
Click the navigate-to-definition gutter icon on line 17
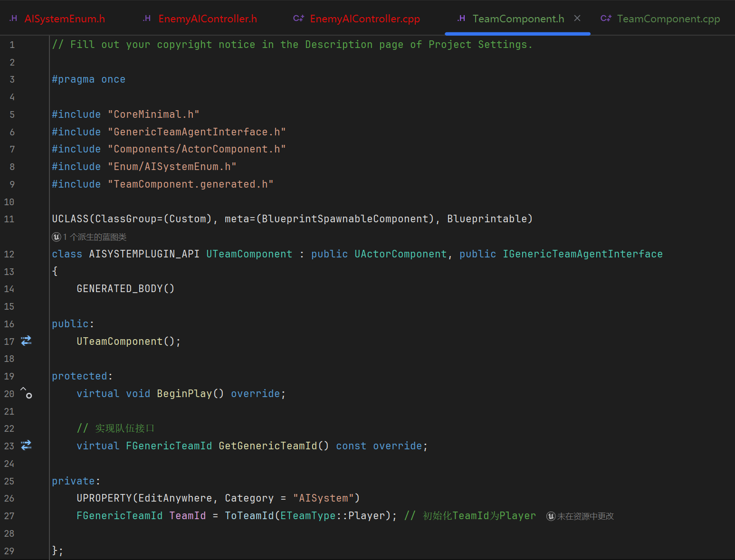[26, 341]
